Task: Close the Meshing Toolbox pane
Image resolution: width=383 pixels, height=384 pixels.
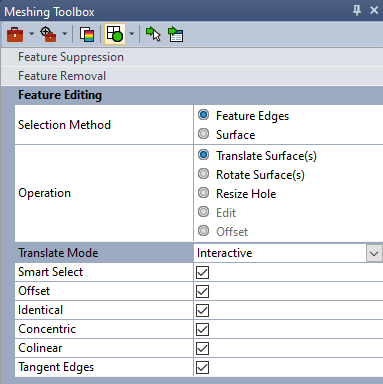Action: (374, 11)
